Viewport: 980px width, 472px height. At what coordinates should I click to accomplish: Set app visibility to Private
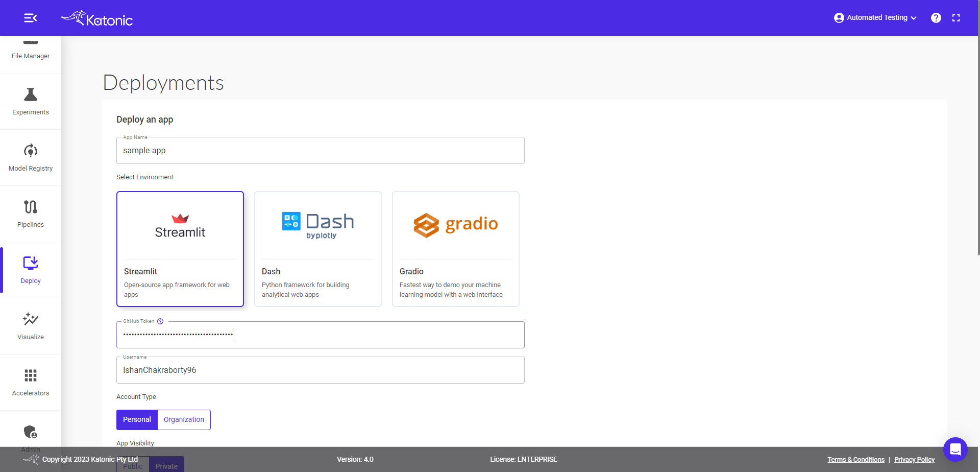[166, 465]
